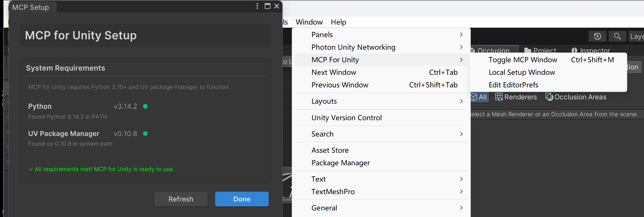Switch to the Project tab

[540, 51]
